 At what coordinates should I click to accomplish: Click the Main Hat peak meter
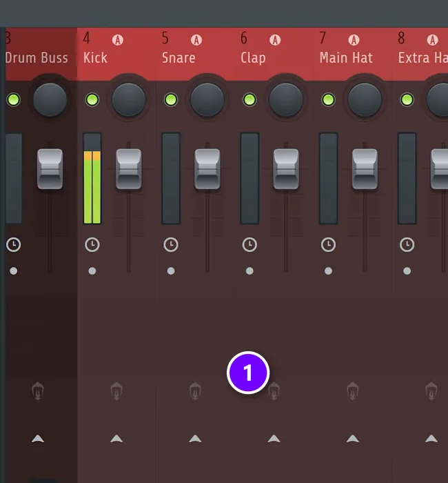pos(328,178)
